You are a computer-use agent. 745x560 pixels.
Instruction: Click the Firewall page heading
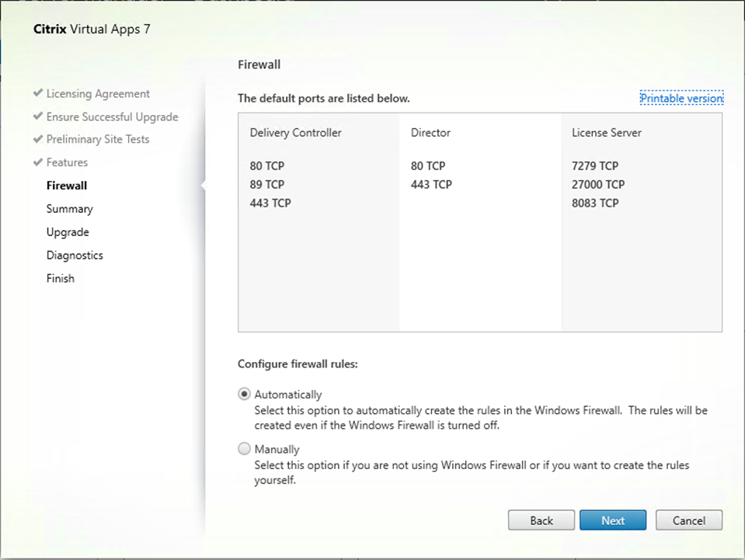pos(259,64)
